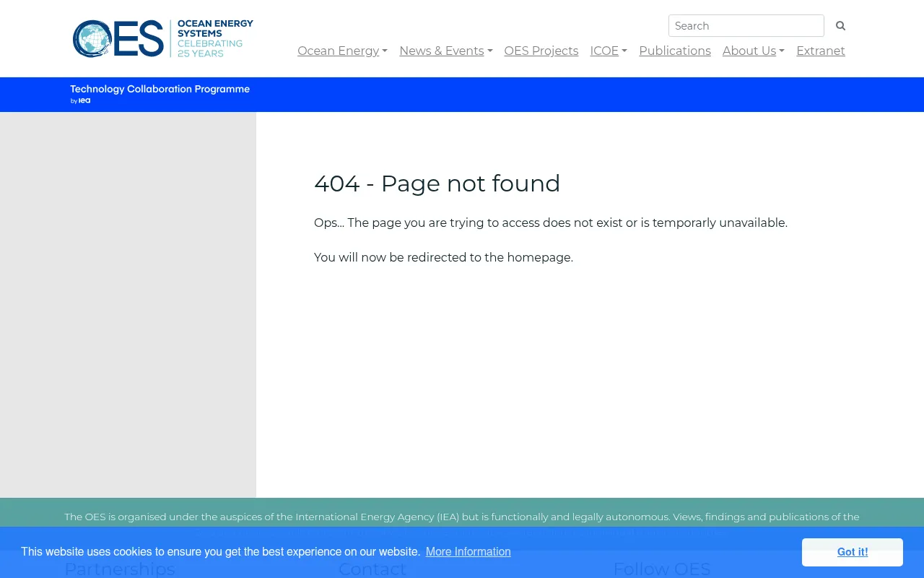The image size is (924, 578).
Task: Open More Information cookie link
Action: point(468,552)
